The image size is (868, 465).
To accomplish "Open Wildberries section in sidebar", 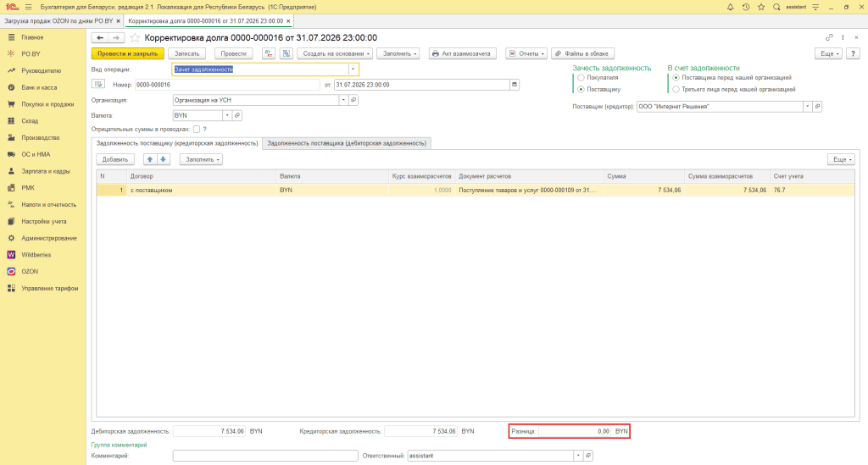I will coord(36,255).
